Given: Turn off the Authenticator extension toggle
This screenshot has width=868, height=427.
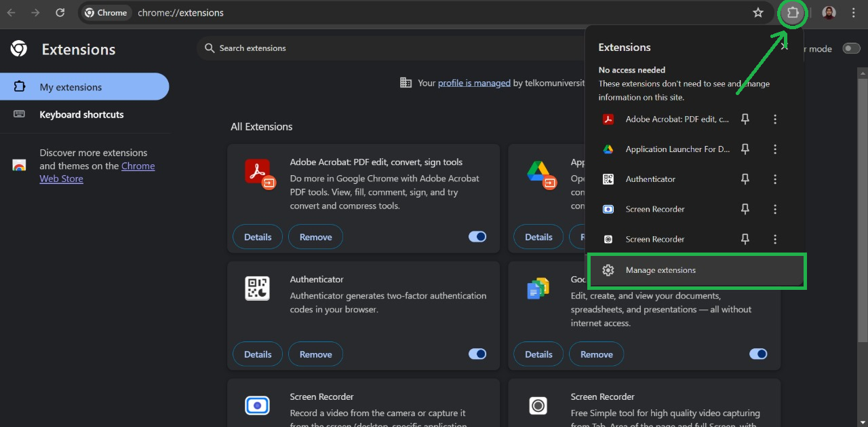Looking at the screenshot, I should pyautogui.click(x=477, y=354).
